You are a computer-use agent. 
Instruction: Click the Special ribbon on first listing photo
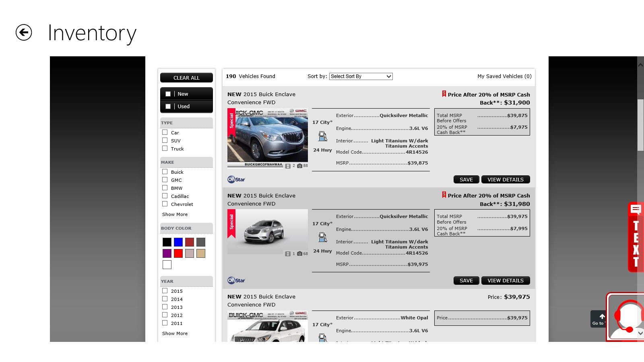[231, 123]
